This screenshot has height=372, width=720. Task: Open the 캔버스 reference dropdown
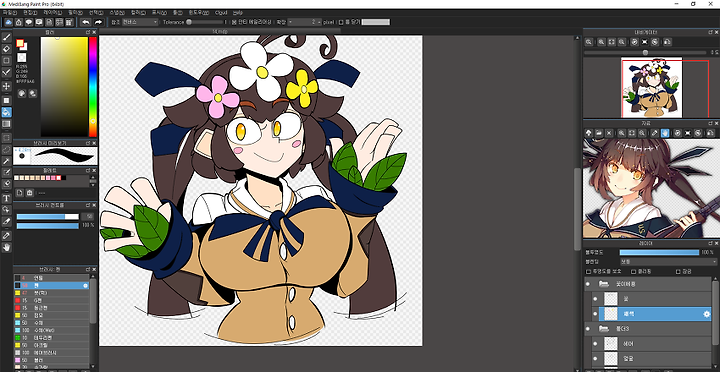tap(140, 22)
